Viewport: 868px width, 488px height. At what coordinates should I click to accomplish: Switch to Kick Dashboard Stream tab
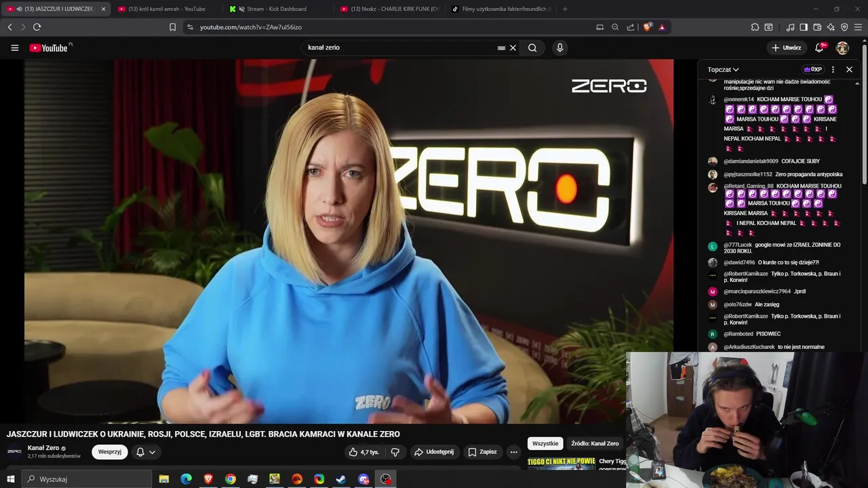tap(277, 9)
